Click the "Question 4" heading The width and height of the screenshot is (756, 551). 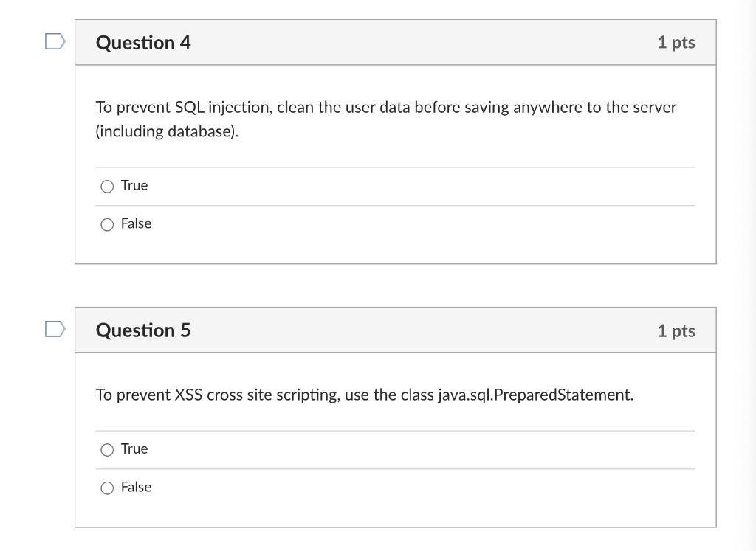143,43
